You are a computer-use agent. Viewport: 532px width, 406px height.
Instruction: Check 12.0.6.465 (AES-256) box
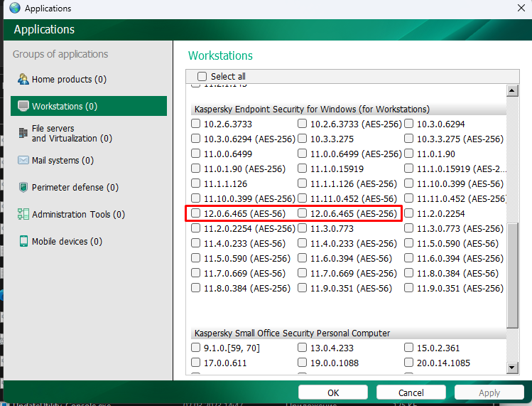[x=302, y=213]
